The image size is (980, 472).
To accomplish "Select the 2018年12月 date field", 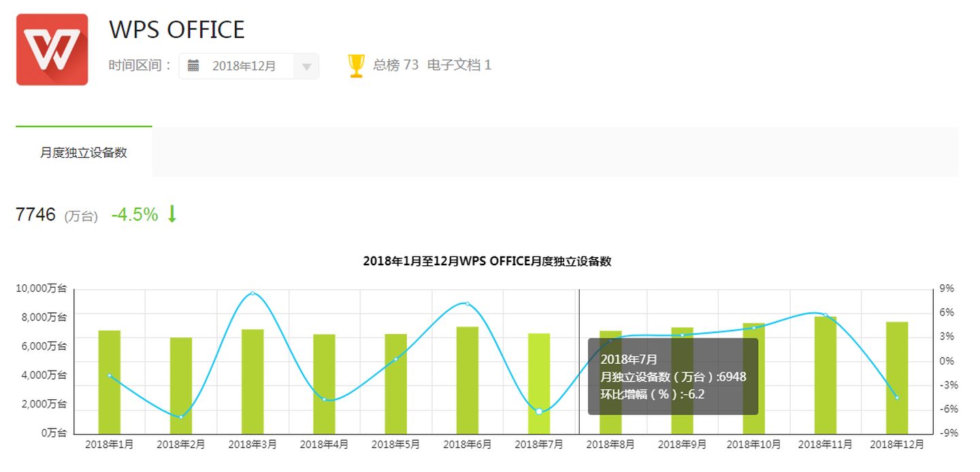I will [249, 66].
